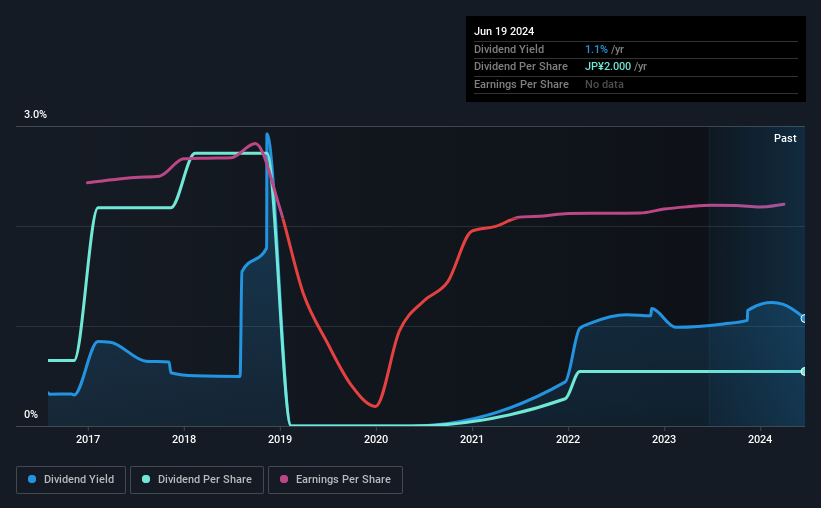The image size is (821, 508).
Task: Click the Jun 19 2024 tooltip date header
Action: (504, 31)
